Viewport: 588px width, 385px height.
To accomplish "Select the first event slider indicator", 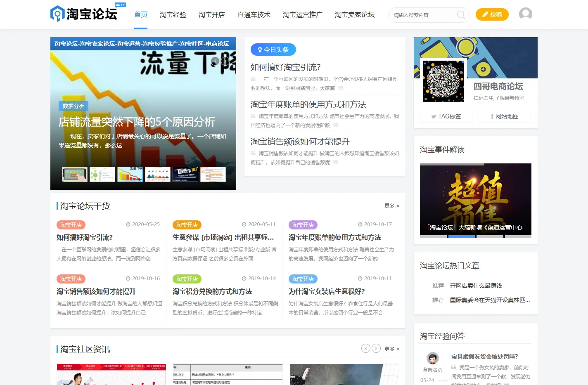I will [x=434, y=236].
